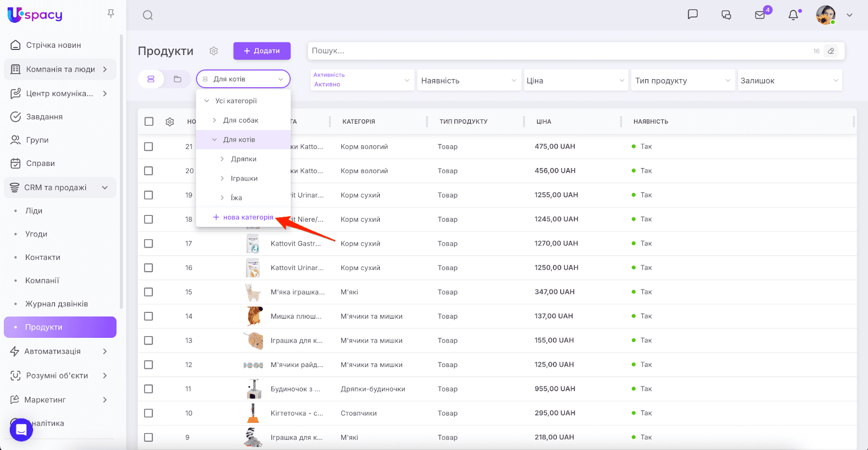Click into the Пошук search field
The width and height of the screenshot is (868, 450).
tap(559, 51)
